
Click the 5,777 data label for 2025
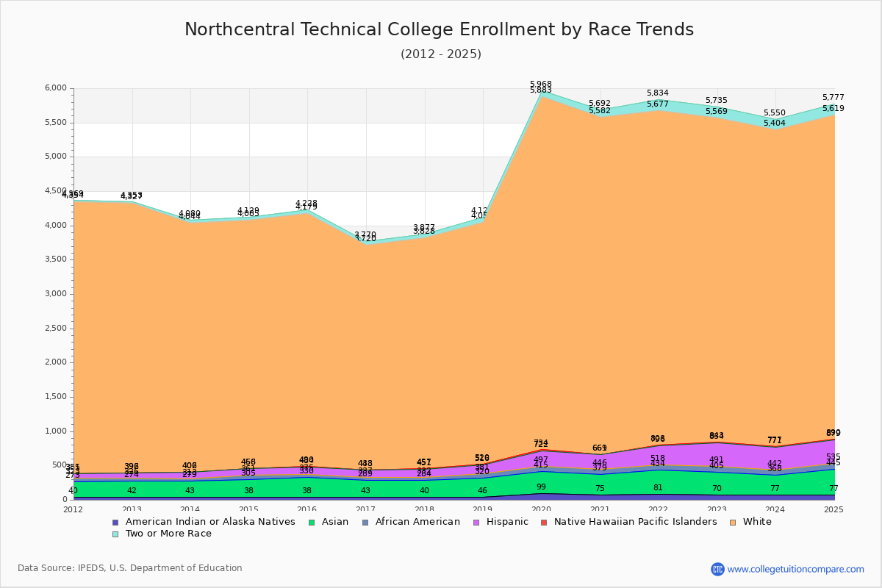(833, 98)
